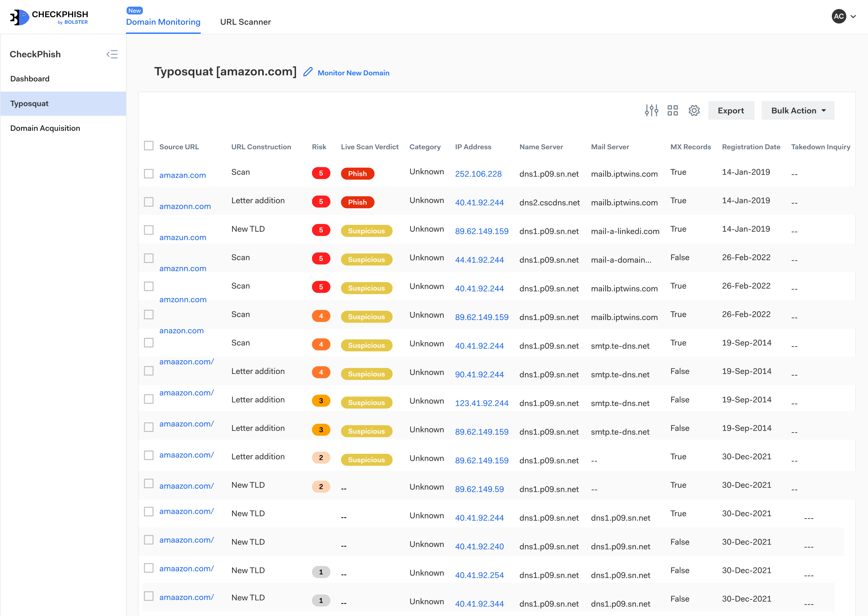Screen dimensions: 868x616
Task: Sort by MX Records column header
Action: (x=690, y=147)
